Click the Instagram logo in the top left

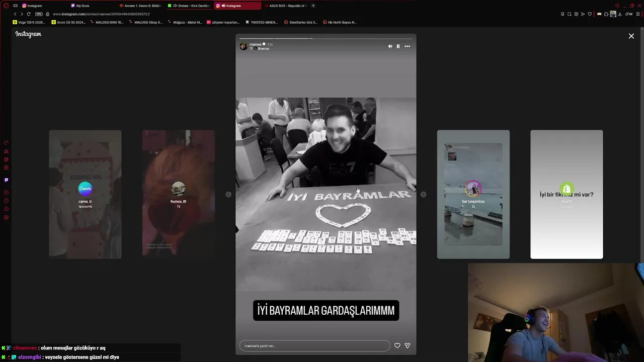(28, 34)
